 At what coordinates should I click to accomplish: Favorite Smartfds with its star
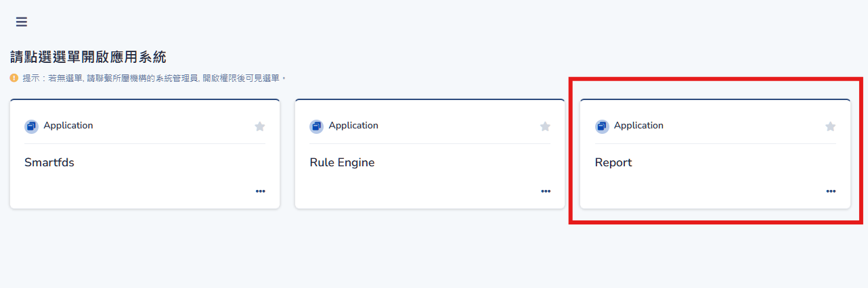coord(260,126)
